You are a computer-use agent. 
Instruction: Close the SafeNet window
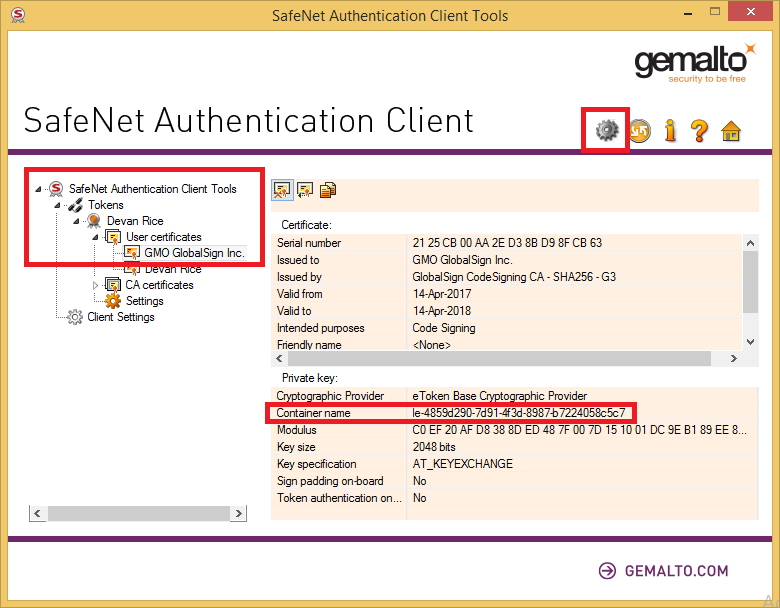click(x=750, y=11)
